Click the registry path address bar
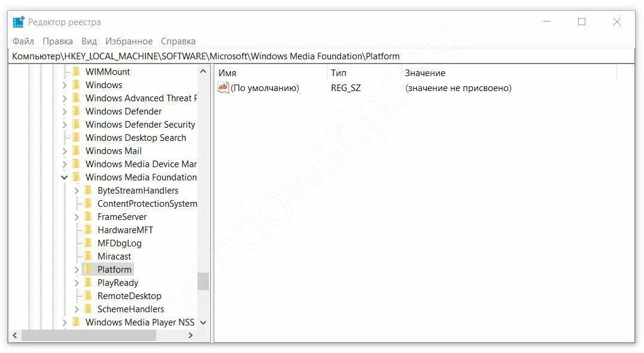Viewport: 644px width, 353px height. tap(321, 56)
